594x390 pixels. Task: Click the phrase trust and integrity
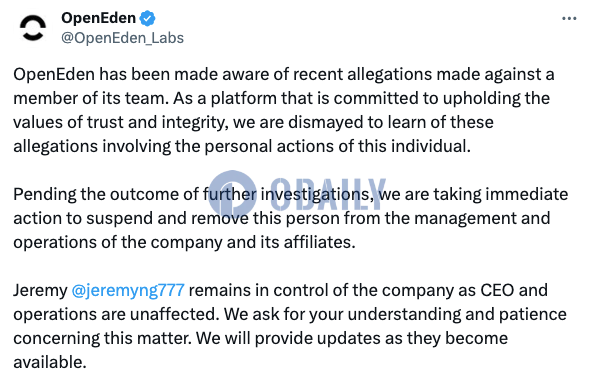157,123
